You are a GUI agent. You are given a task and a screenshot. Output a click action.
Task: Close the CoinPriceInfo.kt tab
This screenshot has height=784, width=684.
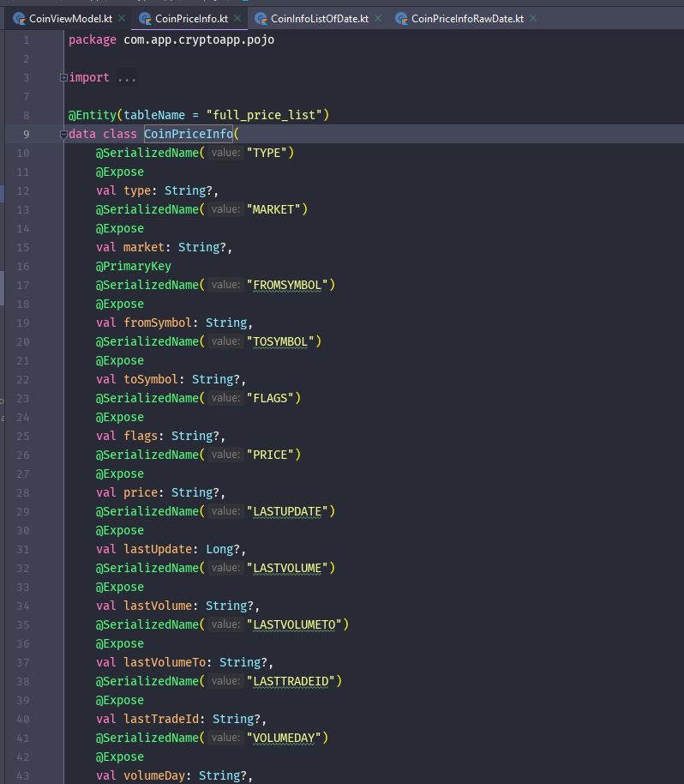tap(237, 19)
